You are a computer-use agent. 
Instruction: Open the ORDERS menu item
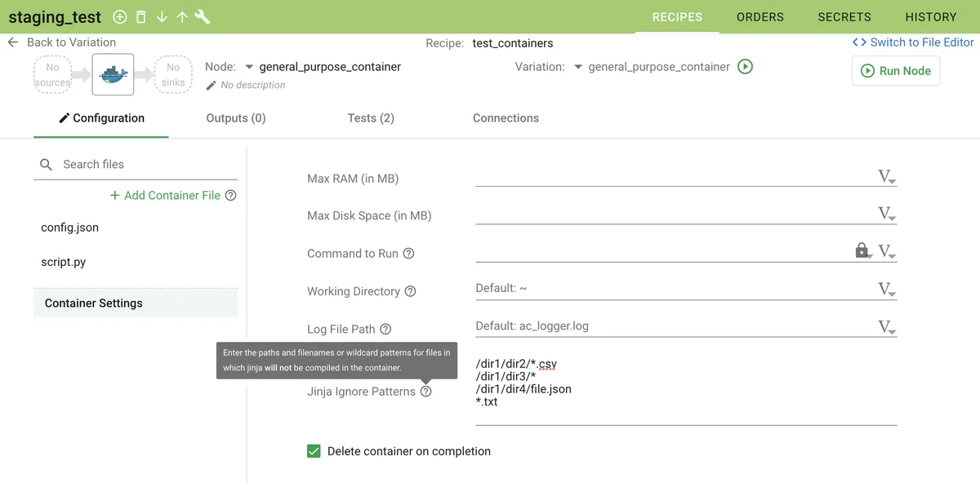pyautogui.click(x=759, y=17)
